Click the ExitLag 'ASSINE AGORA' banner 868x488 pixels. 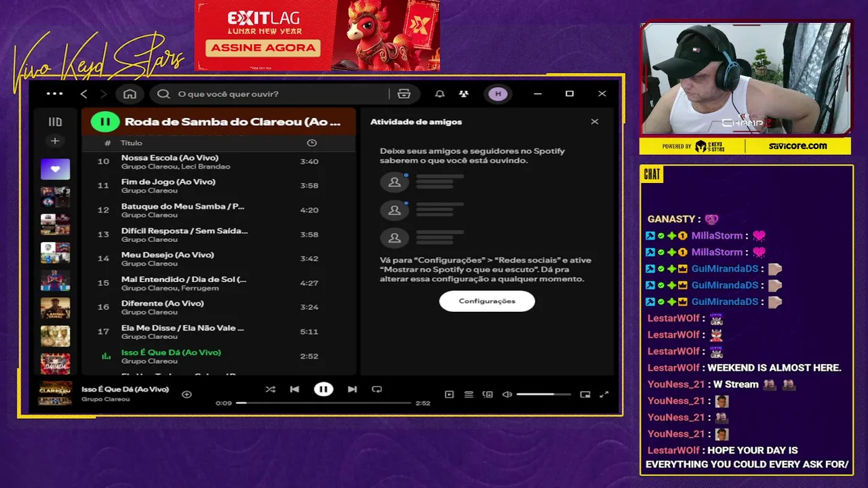tap(264, 48)
